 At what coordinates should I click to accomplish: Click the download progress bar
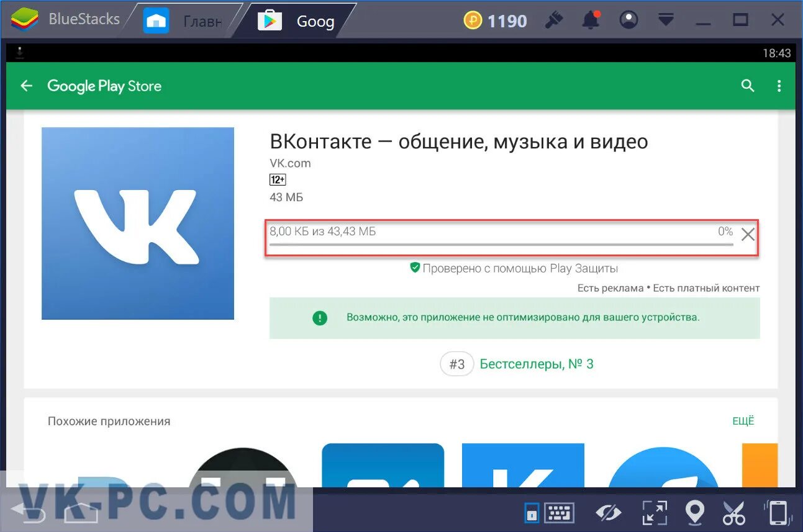pos(501,245)
